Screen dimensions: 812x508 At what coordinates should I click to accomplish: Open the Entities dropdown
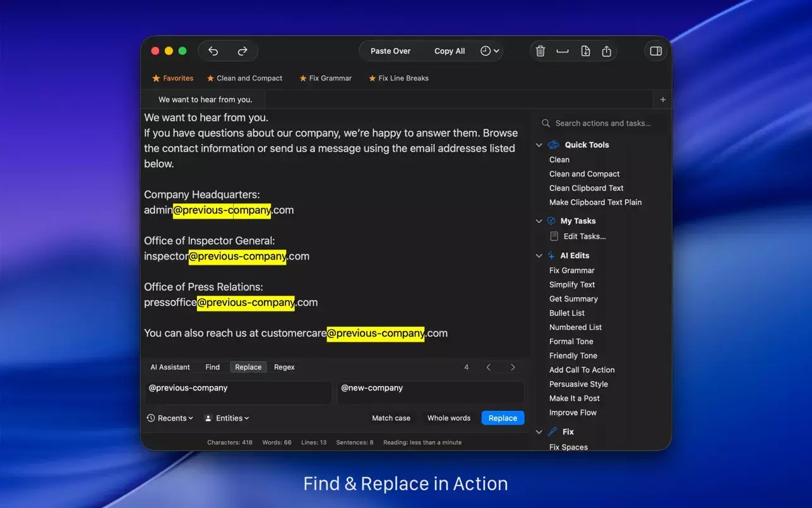(227, 418)
